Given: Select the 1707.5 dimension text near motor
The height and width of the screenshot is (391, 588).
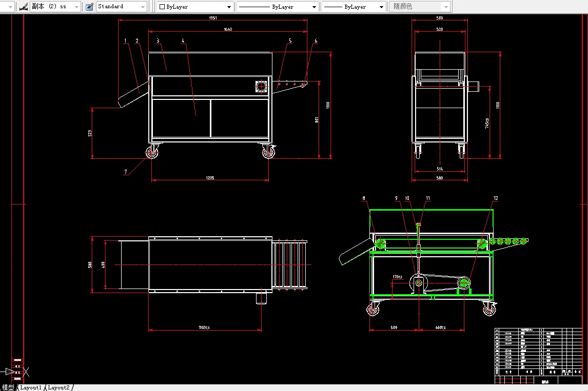Looking at the screenshot, I should (398, 277).
